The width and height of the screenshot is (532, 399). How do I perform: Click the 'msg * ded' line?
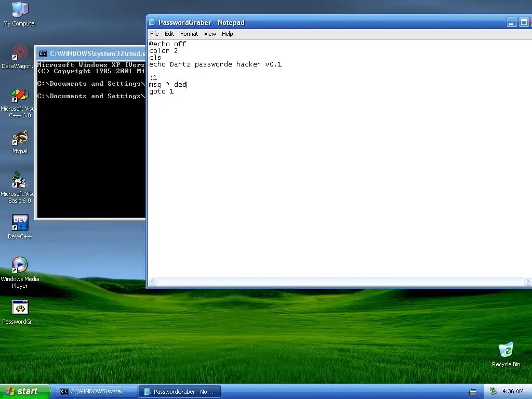168,85
